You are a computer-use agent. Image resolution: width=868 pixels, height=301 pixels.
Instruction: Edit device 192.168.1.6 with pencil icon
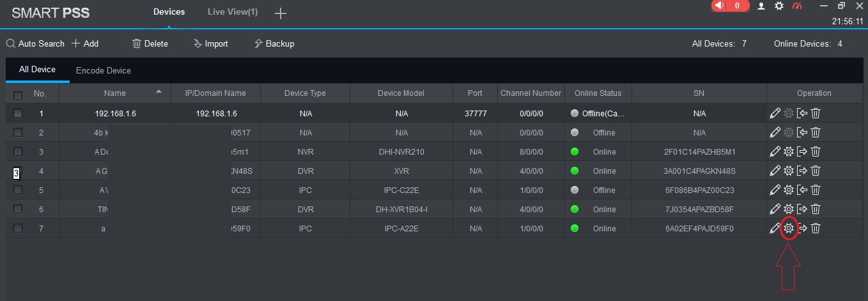pyautogui.click(x=775, y=113)
